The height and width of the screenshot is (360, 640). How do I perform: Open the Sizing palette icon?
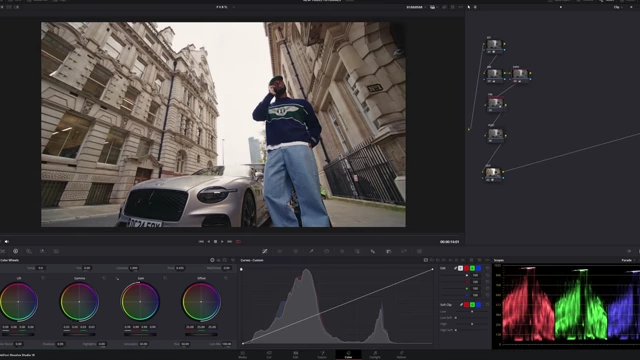tap(404, 251)
